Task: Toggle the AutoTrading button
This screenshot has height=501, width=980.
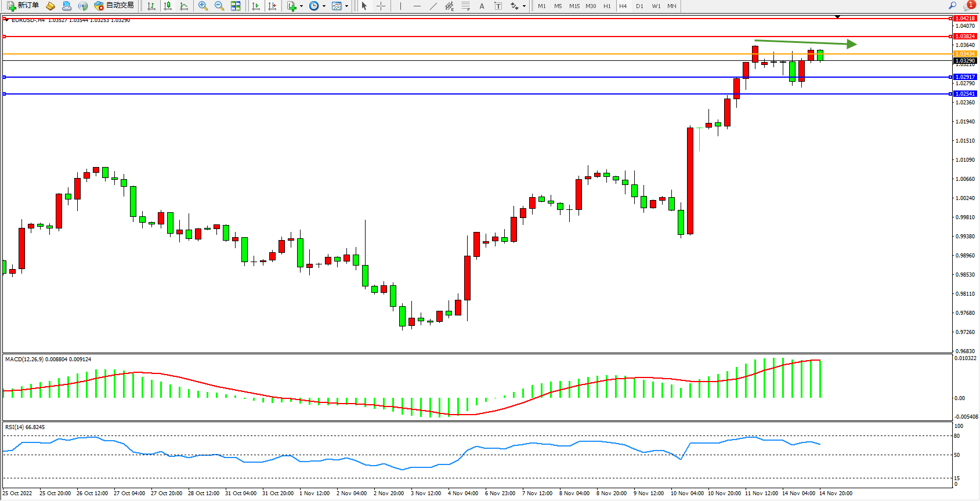Action: tap(114, 6)
